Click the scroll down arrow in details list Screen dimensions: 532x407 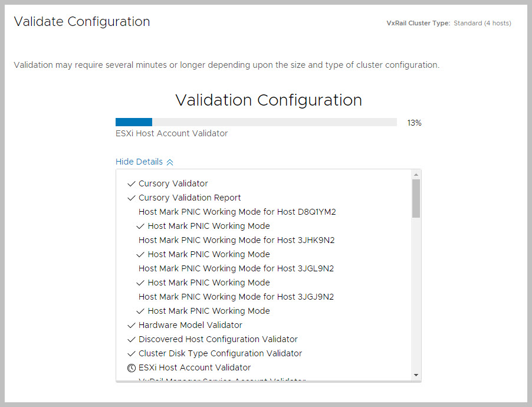coord(416,375)
